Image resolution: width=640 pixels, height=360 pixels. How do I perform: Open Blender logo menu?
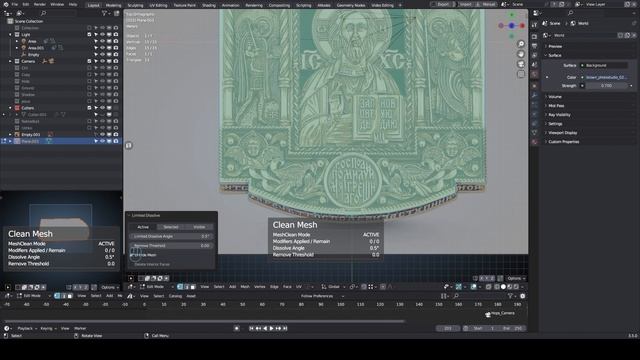click(5, 4)
